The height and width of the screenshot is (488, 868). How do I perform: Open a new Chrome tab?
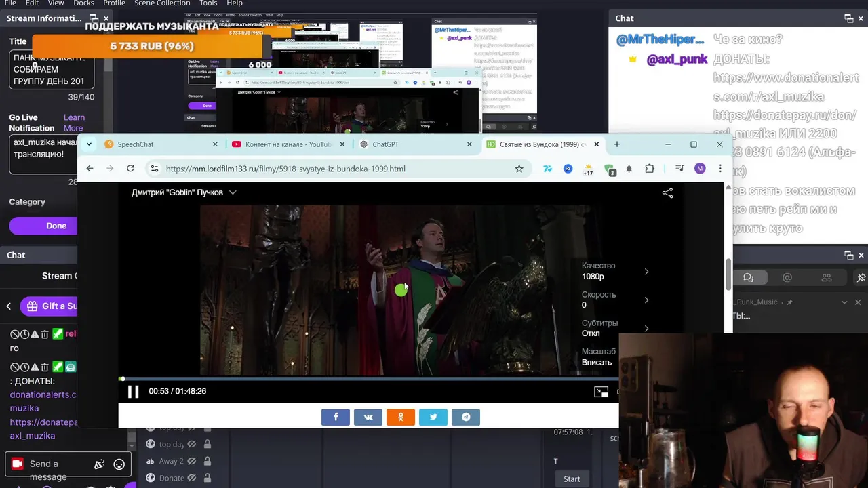(x=616, y=144)
